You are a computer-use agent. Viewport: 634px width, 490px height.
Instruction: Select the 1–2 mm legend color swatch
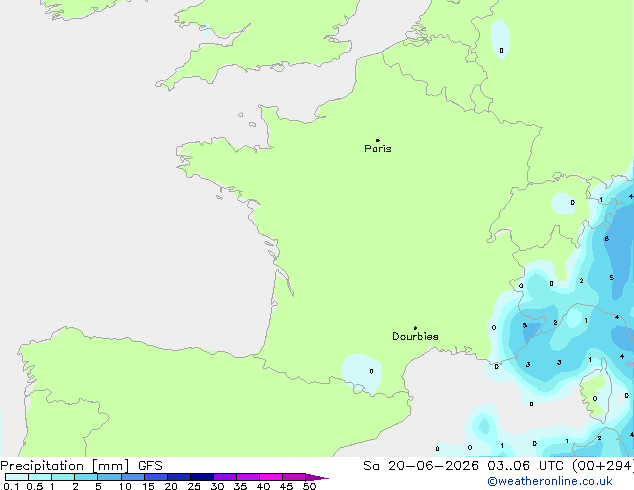pyautogui.click(x=63, y=477)
